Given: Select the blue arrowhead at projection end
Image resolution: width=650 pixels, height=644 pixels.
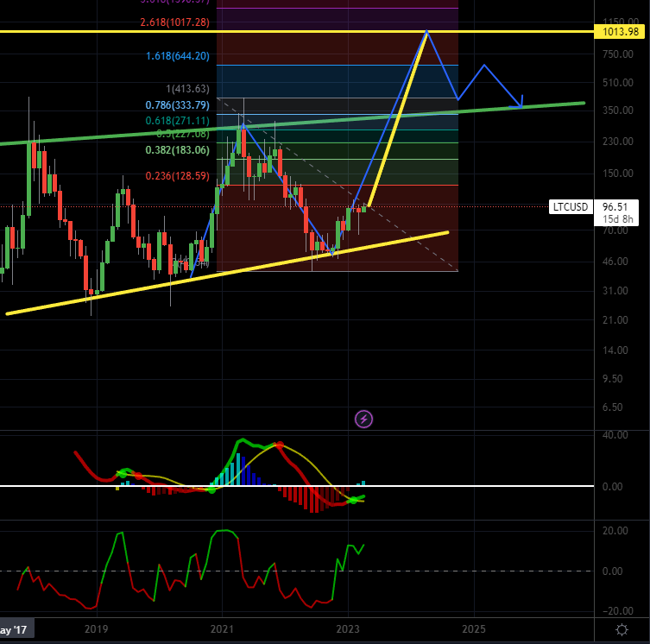Looking at the screenshot, I should 518,103.
